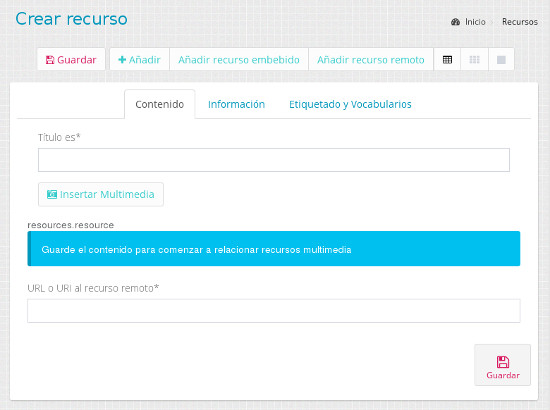550x410 pixels.
Task: Click Añadir recurso embebido button
Action: [x=239, y=60]
